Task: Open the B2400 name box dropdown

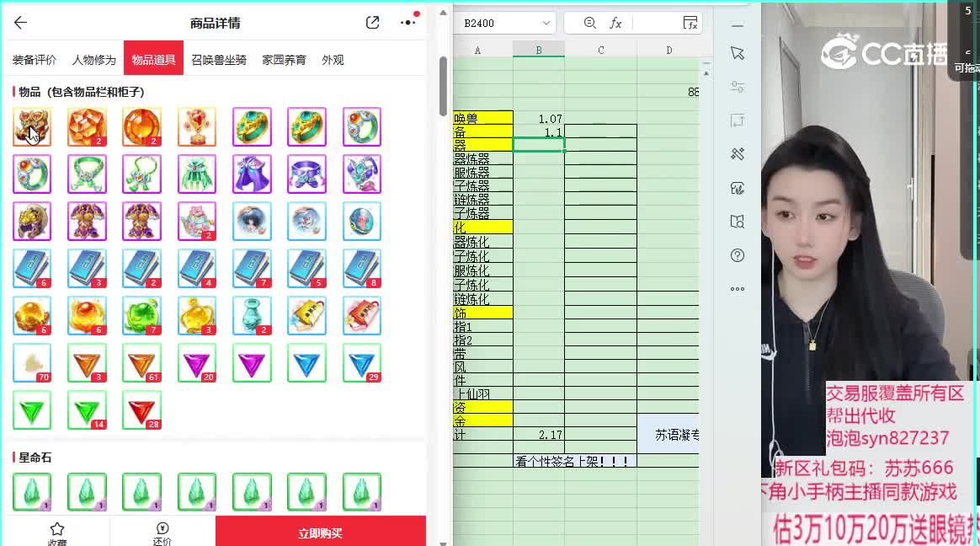Action: 546,23
